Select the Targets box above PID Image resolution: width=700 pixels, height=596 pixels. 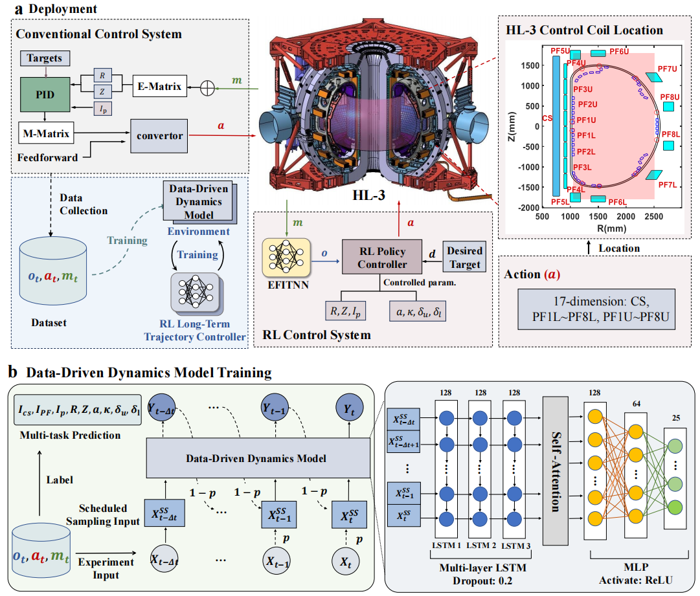coord(45,58)
